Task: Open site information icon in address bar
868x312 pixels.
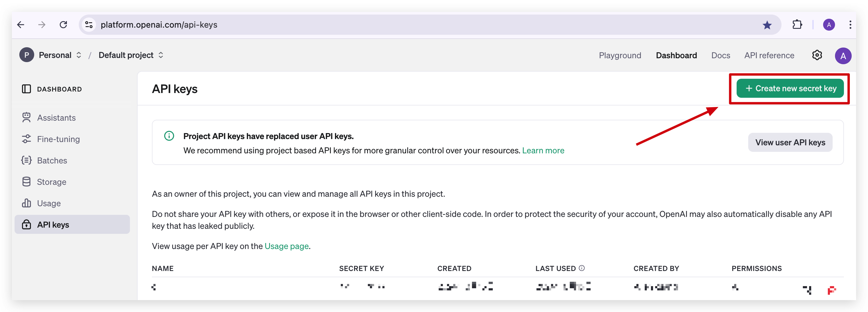Action: click(89, 25)
